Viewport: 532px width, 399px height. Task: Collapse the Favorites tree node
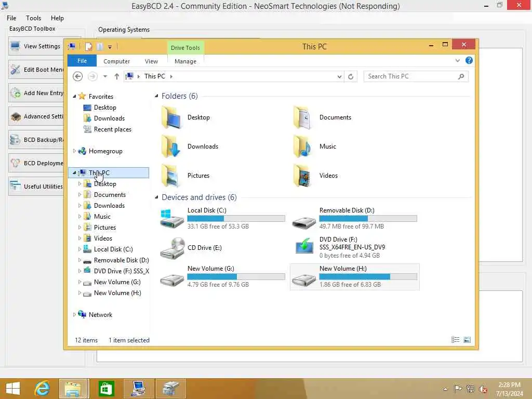click(x=74, y=97)
